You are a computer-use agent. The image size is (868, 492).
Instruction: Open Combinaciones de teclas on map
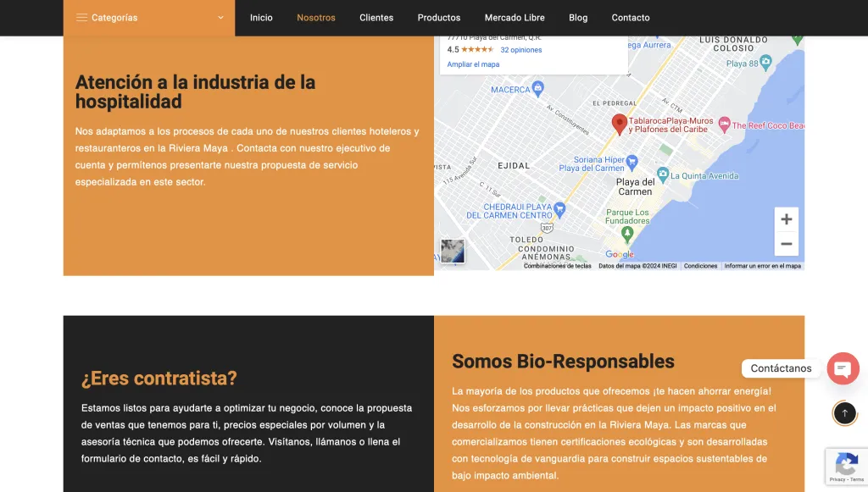click(x=557, y=266)
